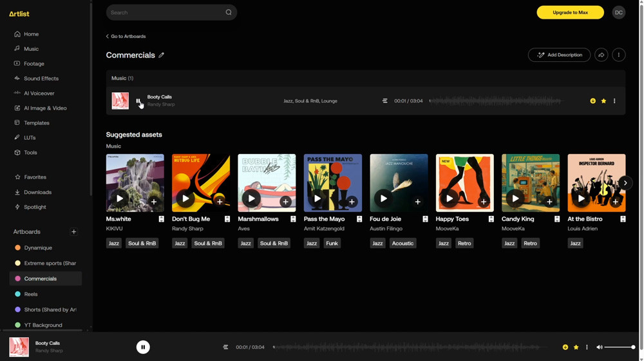This screenshot has width=644, height=361.
Task: Click Upgrade to Max button
Action: [x=570, y=12]
